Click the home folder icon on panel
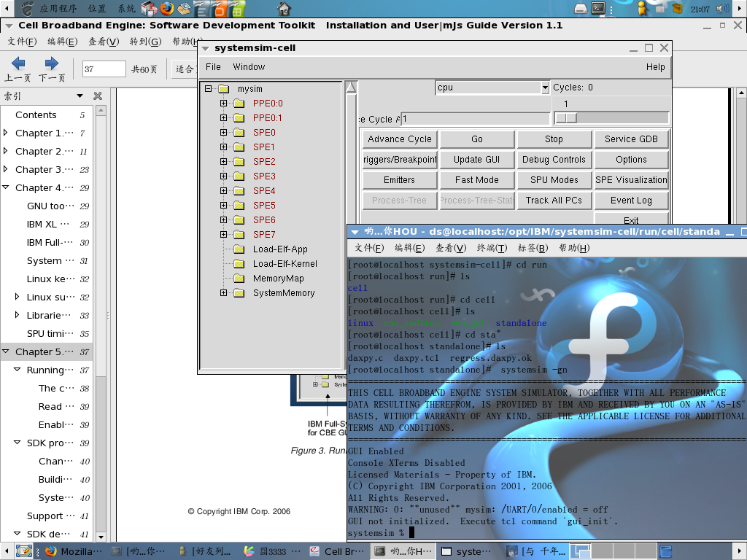747x560 pixels. [x=284, y=8]
